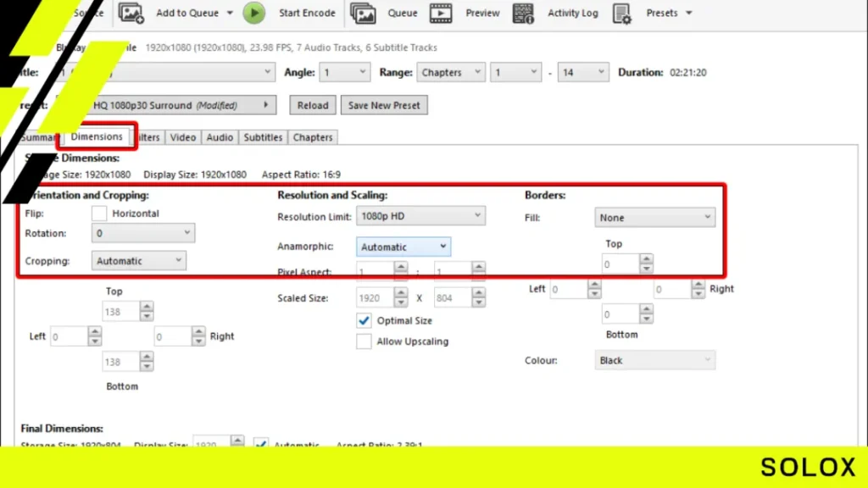The image size is (868, 488).
Task: Open the Cropping mode dropdown
Action: coord(138,261)
